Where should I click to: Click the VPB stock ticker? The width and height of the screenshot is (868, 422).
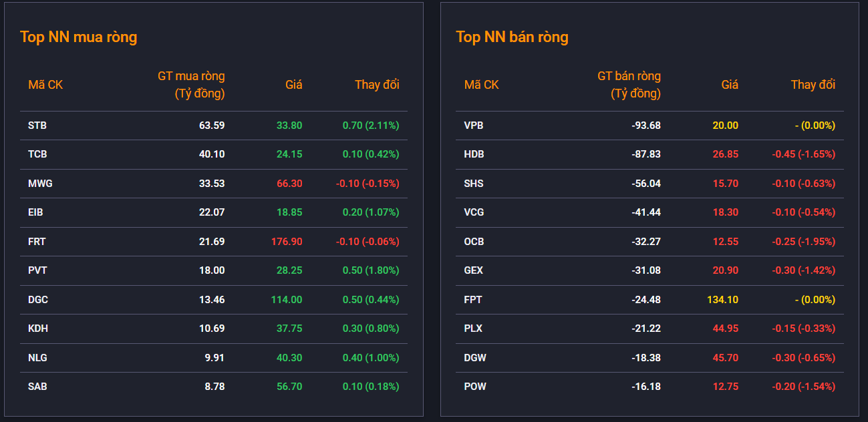point(474,126)
